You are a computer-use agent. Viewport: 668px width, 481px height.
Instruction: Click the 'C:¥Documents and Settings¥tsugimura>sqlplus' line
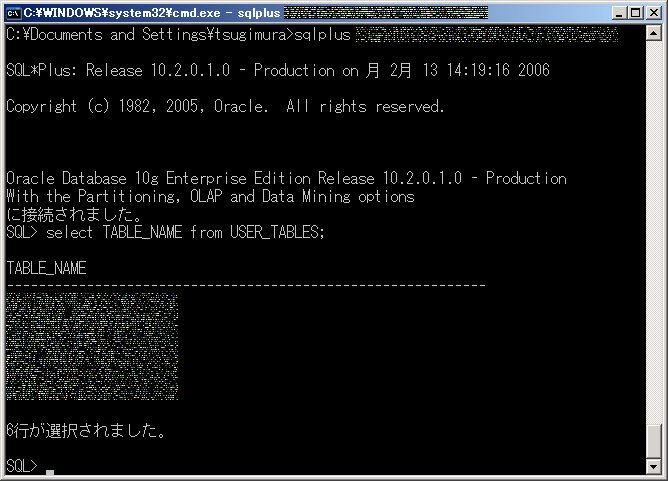(x=179, y=35)
